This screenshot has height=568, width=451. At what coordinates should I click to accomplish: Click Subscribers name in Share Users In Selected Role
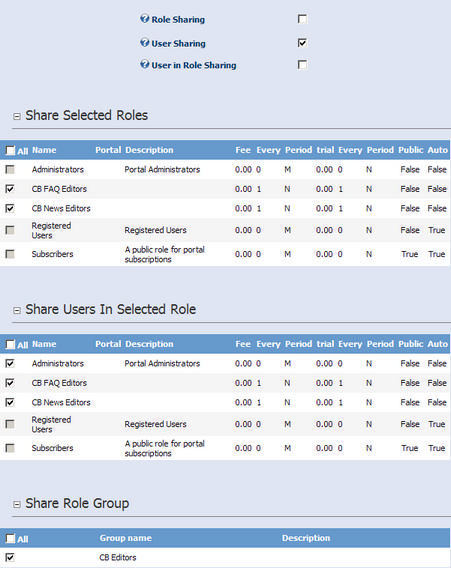pos(52,448)
